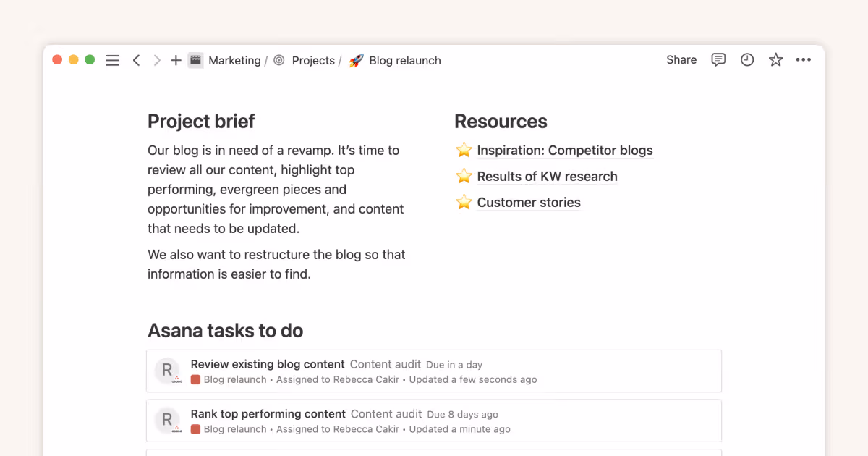
Task: Click the rocket icon beside Blog relaunch
Action: [355, 61]
